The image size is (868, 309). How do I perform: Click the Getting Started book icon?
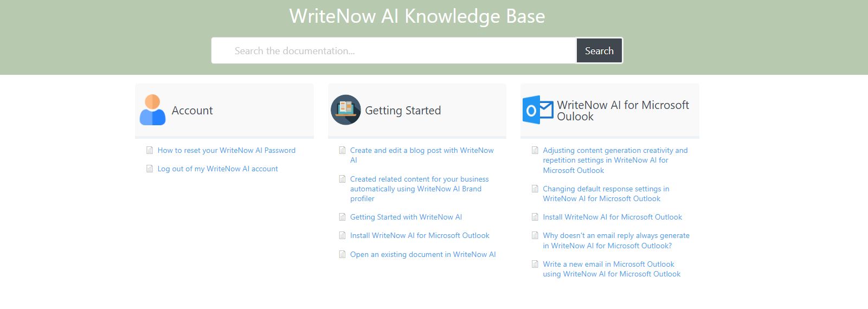345,110
